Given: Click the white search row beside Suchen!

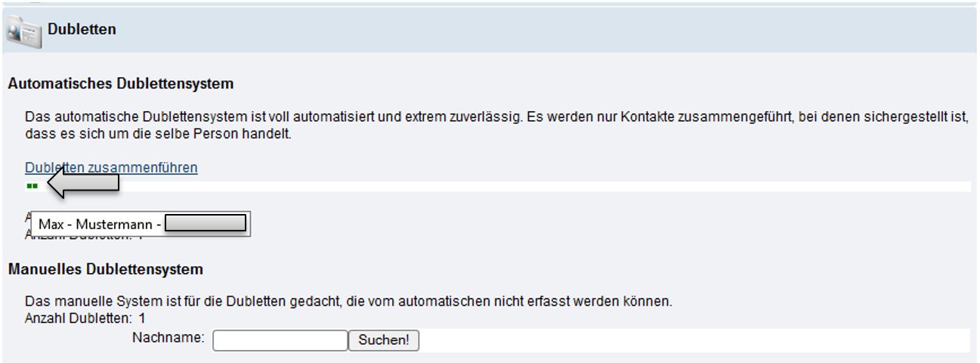Looking at the screenshot, I should (680, 340).
